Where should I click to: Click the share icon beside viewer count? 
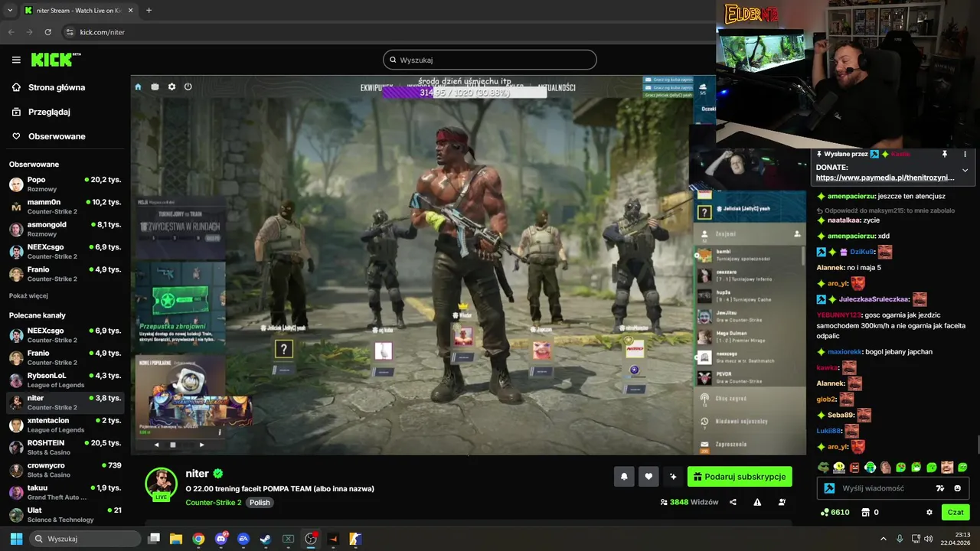click(733, 502)
